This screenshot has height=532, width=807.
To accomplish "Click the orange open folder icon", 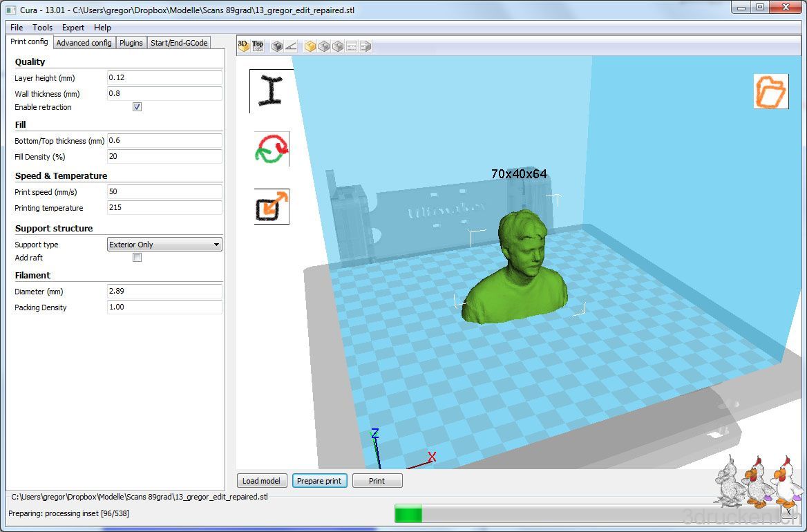I will 771,91.
